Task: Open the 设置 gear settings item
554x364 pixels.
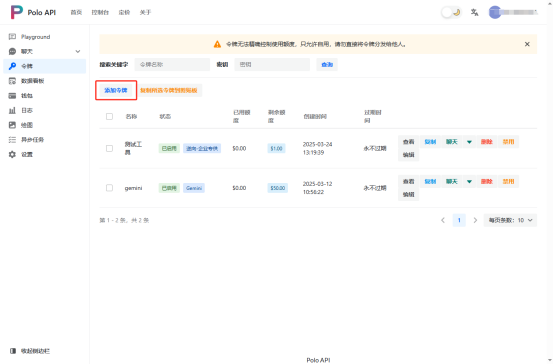Action: coord(45,154)
